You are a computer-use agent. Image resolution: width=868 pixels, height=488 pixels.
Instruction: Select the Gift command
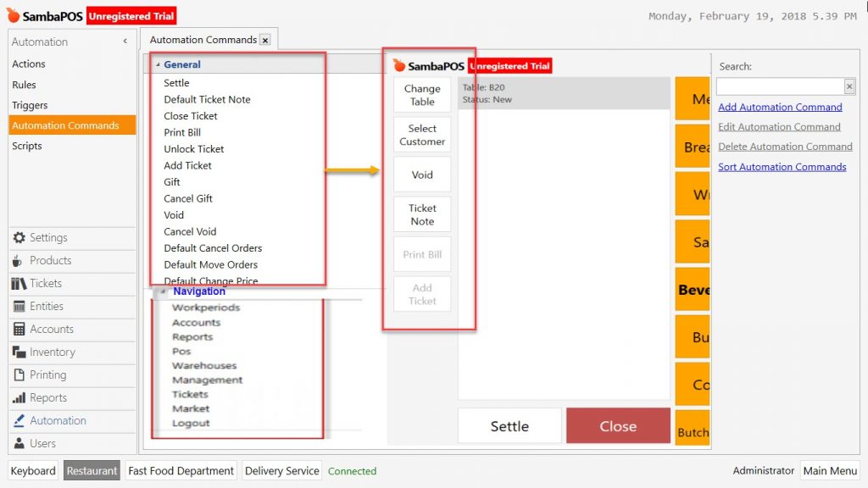pos(171,182)
